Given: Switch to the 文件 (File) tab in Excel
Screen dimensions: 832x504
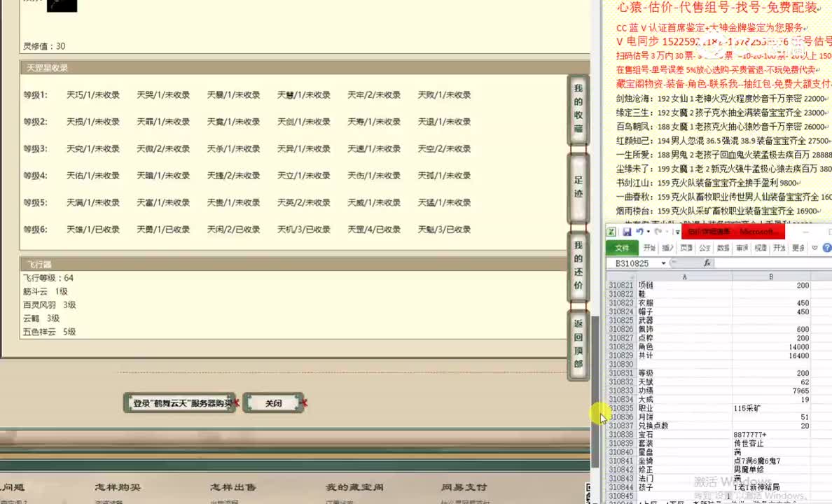Looking at the screenshot, I should pyautogui.click(x=623, y=246).
